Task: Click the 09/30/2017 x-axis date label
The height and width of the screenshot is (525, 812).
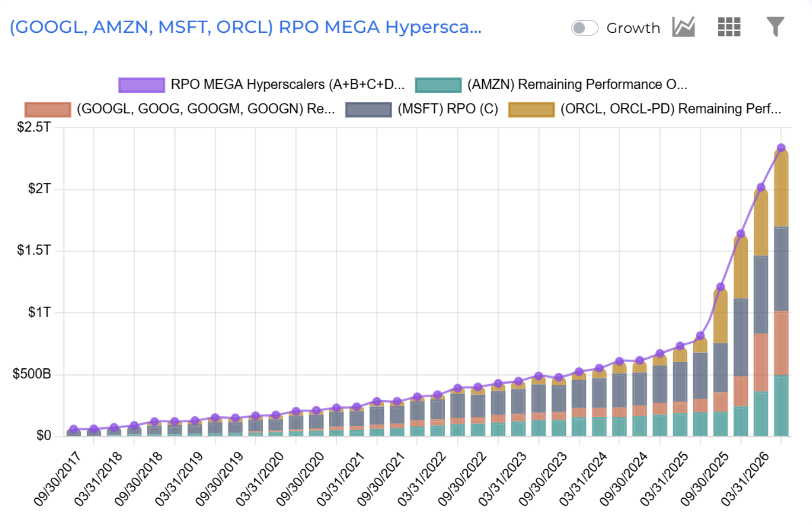Action: pos(57,479)
